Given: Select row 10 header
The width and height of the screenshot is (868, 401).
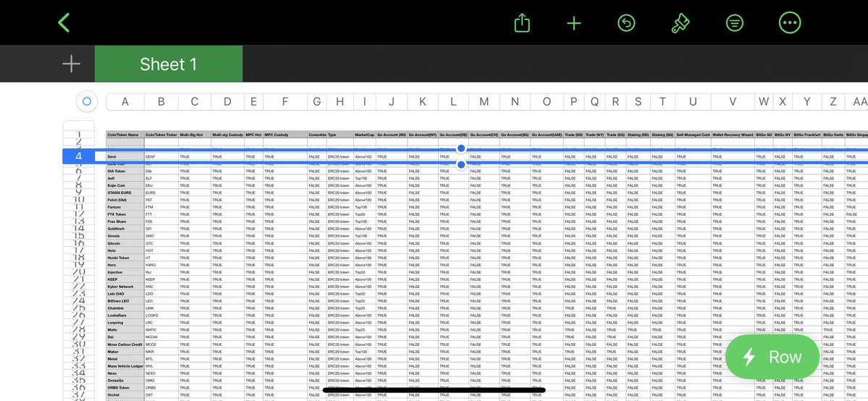Looking at the screenshot, I should pos(79,199).
